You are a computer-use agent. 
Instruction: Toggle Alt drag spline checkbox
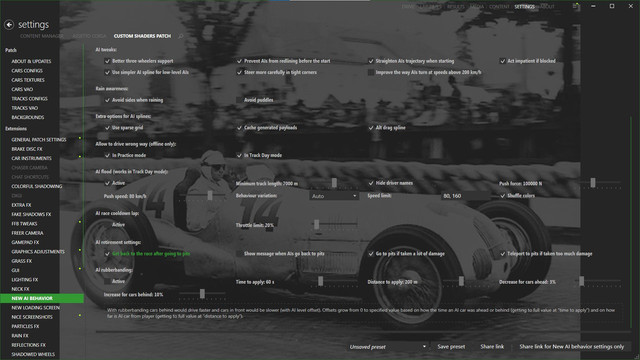371,128
